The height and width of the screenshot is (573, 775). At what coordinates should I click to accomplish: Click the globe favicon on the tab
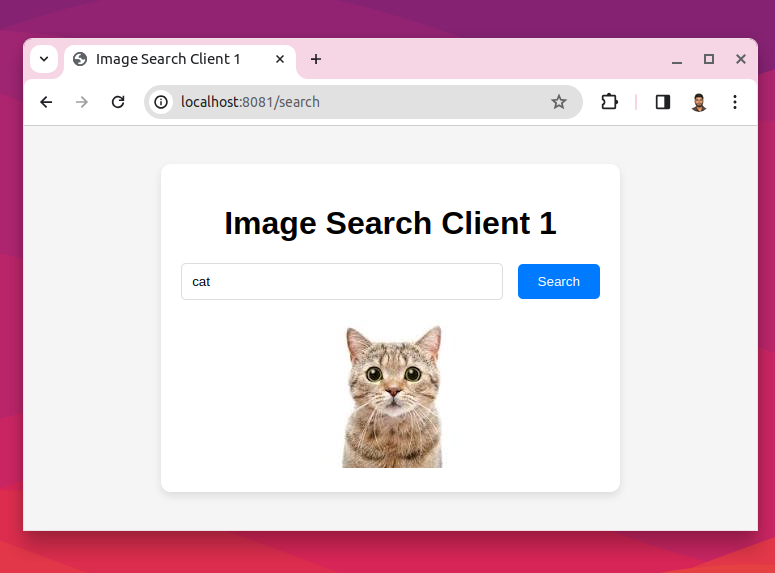[x=80, y=59]
